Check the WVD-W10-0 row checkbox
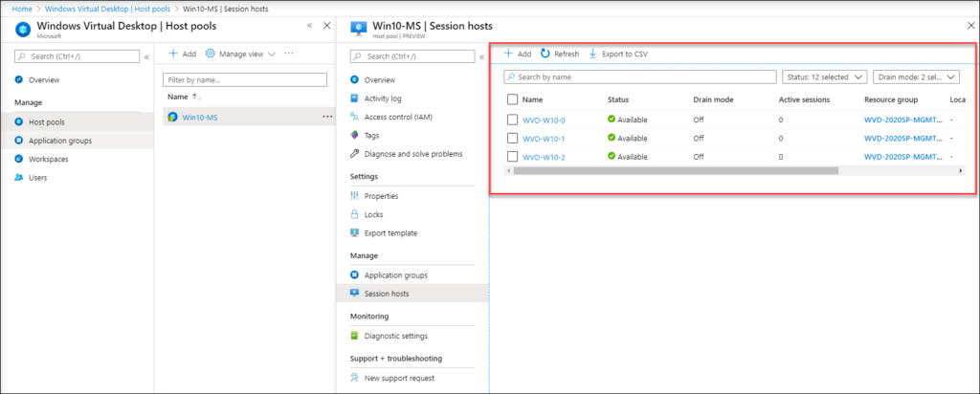The height and width of the screenshot is (394, 980). [513, 120]
